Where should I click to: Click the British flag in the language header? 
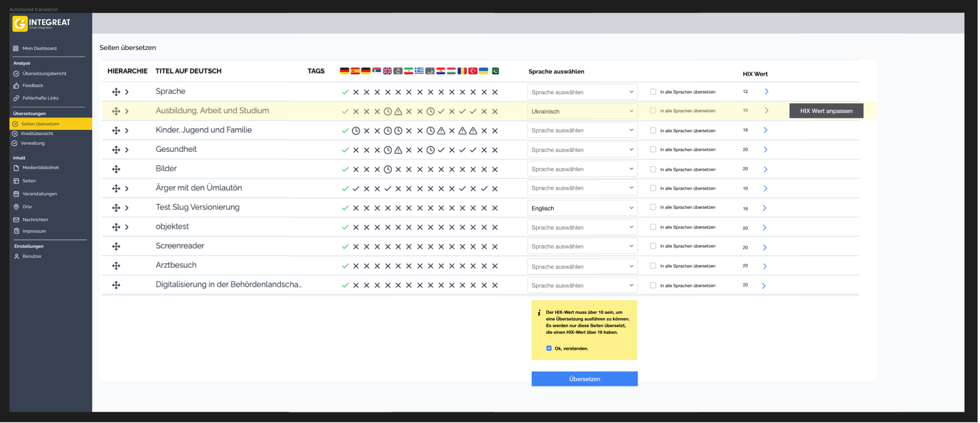pos(387,71)
